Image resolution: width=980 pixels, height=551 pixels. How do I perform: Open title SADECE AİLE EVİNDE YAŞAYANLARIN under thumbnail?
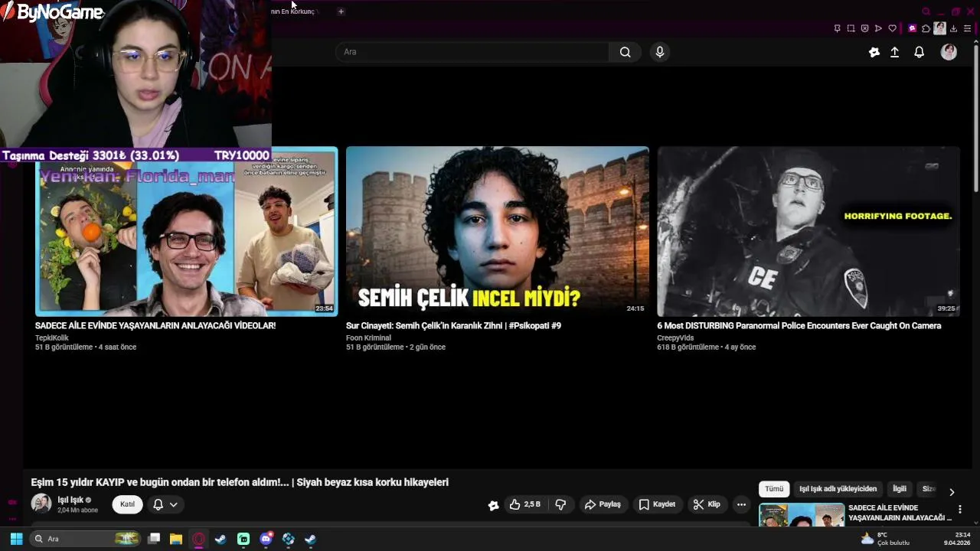point(155,326)
